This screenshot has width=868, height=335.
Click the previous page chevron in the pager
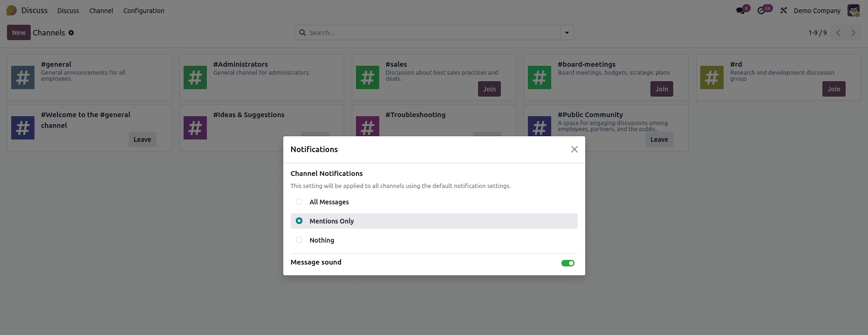[x=838, y=33]
